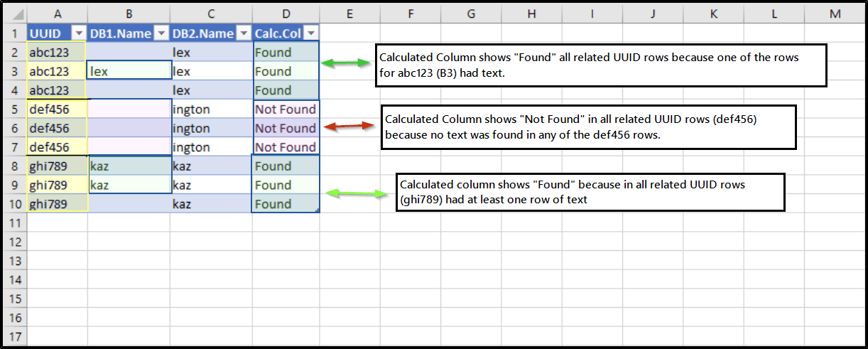Select column I header
This screenshot has height=349, width=868.
click(592, 14)
